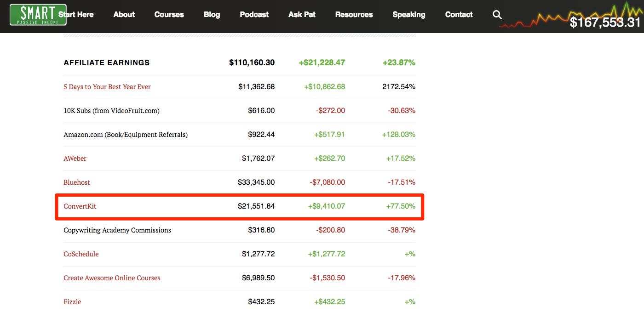Viewport: 644px width, 312px height.
Task: Open Create Awesome Online Courses link
Action: (112, 278)
